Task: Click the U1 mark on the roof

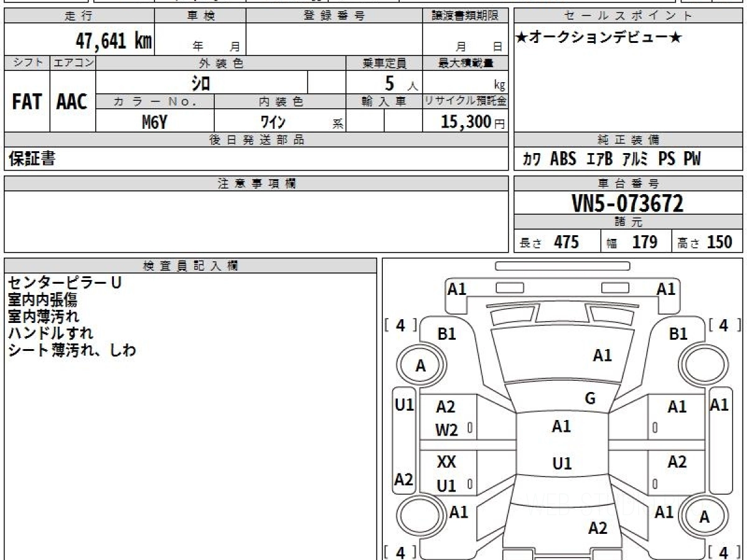Action: pyautogui.click(x=562, y=464)
